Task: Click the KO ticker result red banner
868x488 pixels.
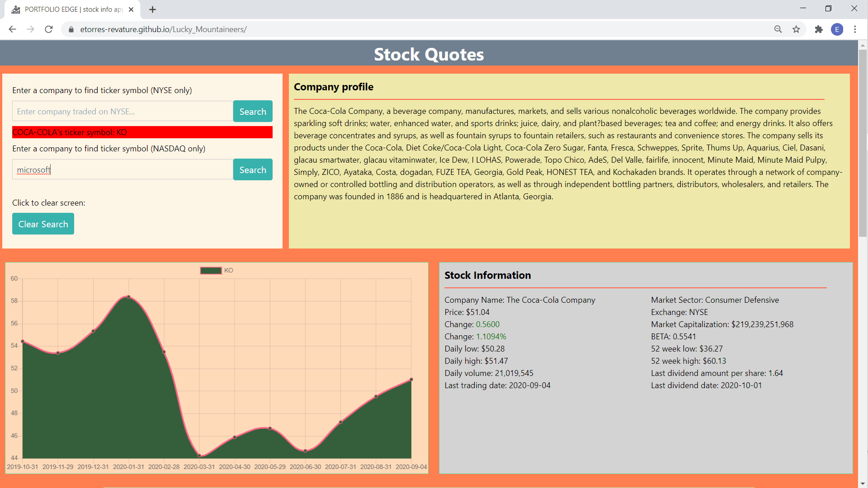Action: click(142, 132)
